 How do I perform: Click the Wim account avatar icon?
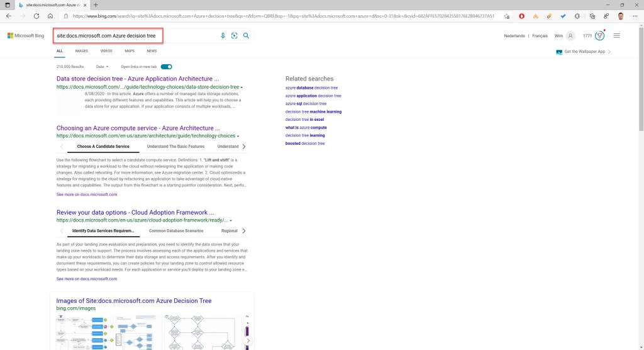(x=570, y=36)
